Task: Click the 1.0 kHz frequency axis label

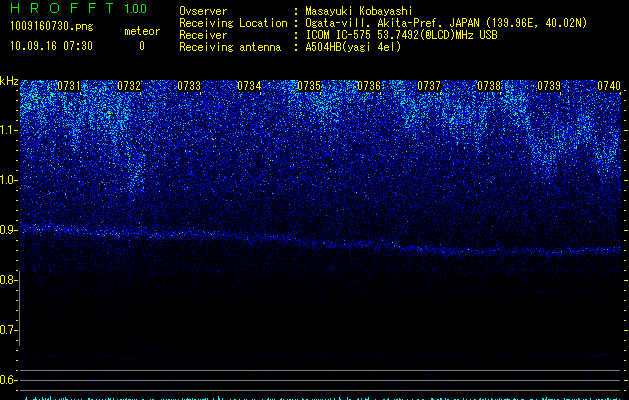Action: tap(9, 180)
